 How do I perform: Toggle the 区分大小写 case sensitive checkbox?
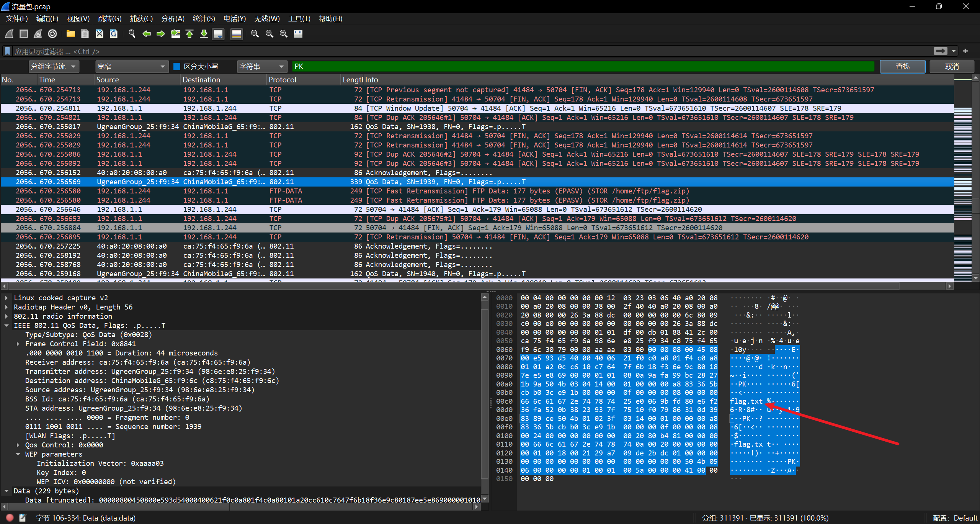177,67
